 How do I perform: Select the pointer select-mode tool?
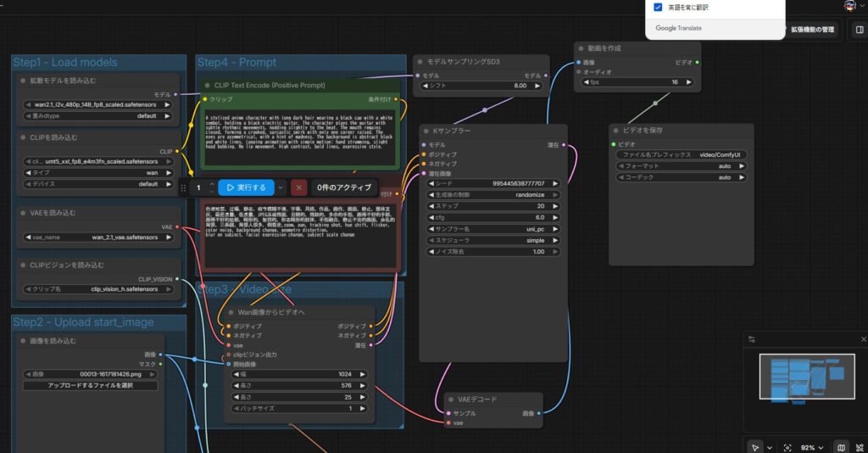point(754,447)
